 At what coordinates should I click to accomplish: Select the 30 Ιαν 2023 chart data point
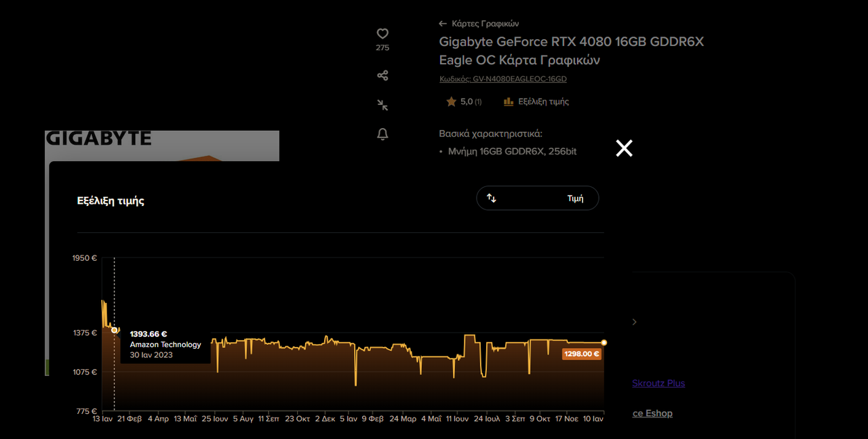coord(114,330)
